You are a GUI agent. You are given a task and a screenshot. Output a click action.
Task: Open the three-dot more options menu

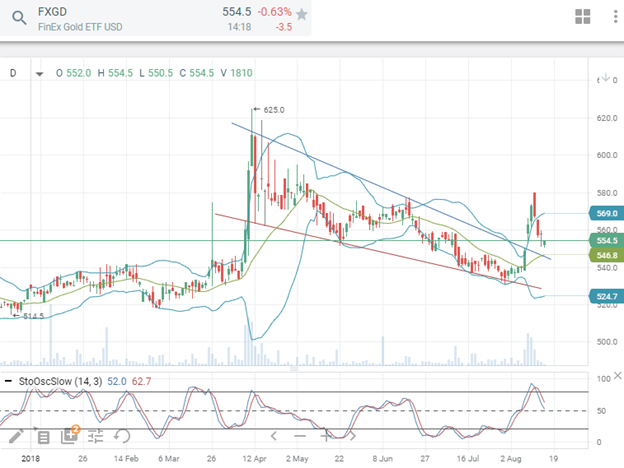click(x=616, y=17)
